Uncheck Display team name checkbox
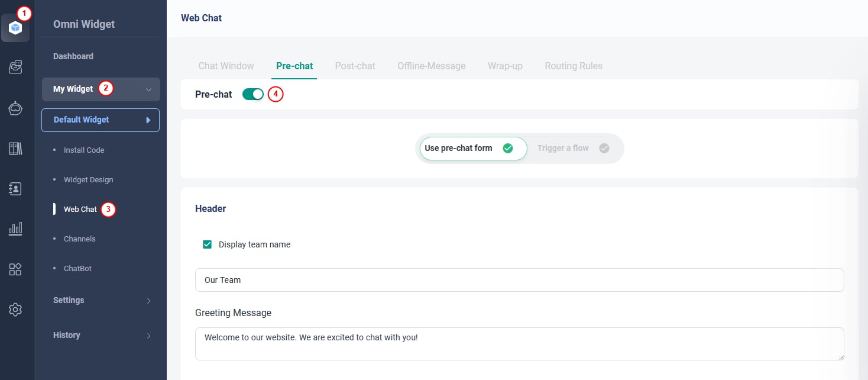This screenshot has height=380, width=868. click(x=208, y=244)
